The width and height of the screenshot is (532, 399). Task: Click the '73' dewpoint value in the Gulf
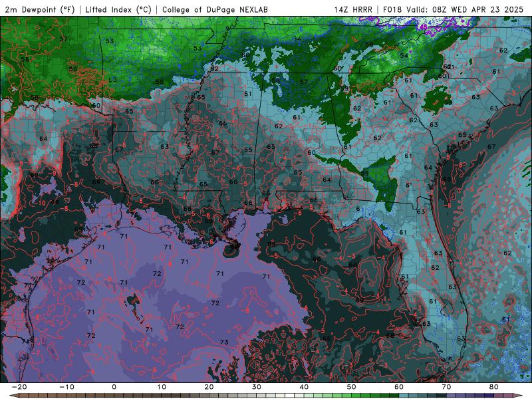click(224, 342)
